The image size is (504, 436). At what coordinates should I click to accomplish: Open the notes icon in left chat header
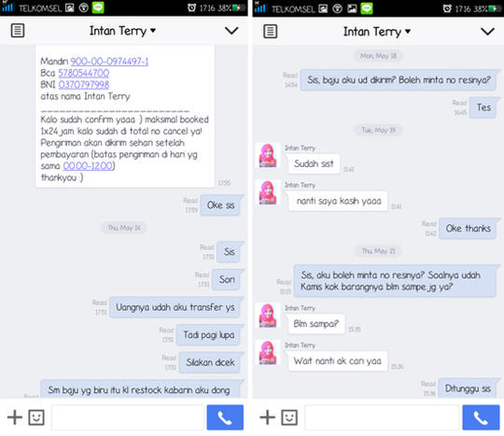pyautogui.click(x=18, y=31)
